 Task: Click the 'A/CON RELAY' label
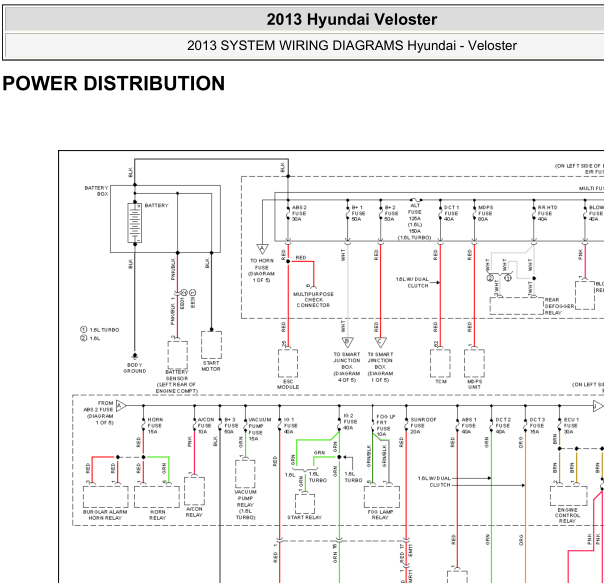194,512
